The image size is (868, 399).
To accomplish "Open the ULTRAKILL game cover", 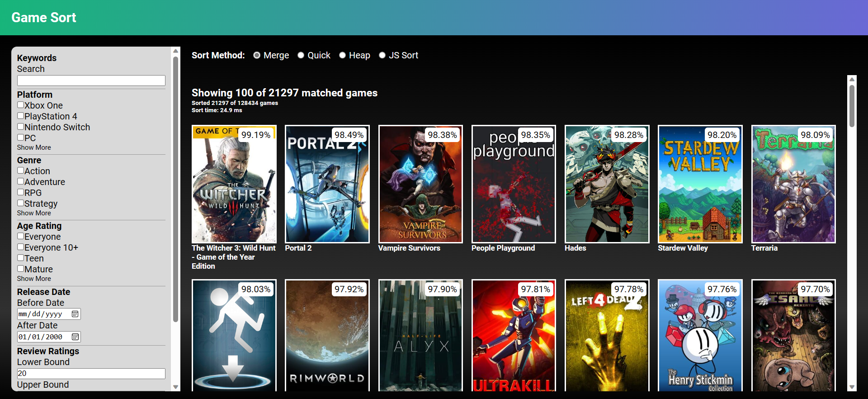I will tap(514, 335).
